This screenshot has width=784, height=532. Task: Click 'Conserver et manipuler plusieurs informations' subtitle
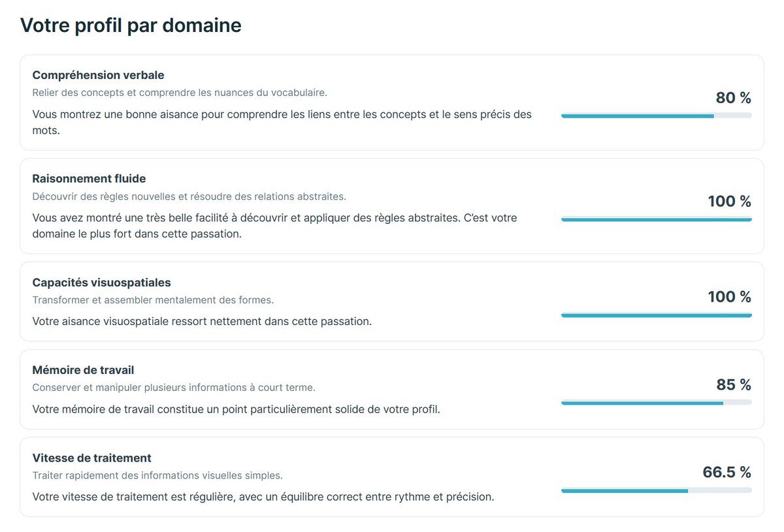174,388
